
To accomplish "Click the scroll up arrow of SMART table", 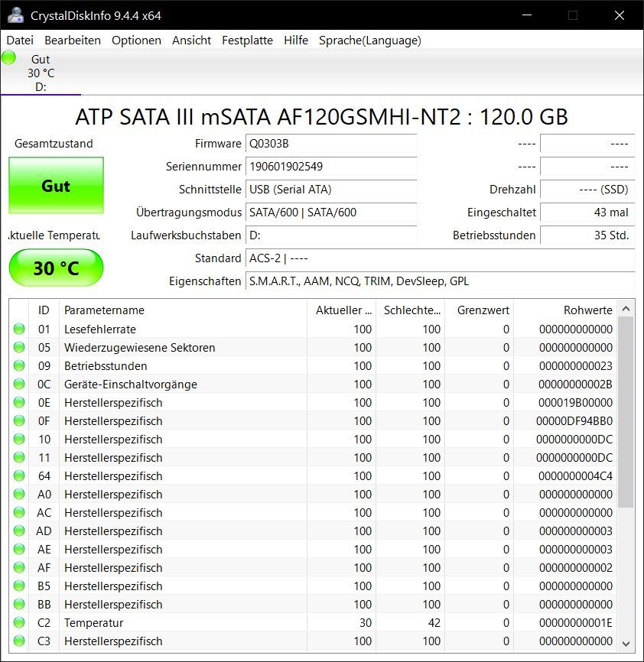I will pyautogui.click(x=626, y=309).
